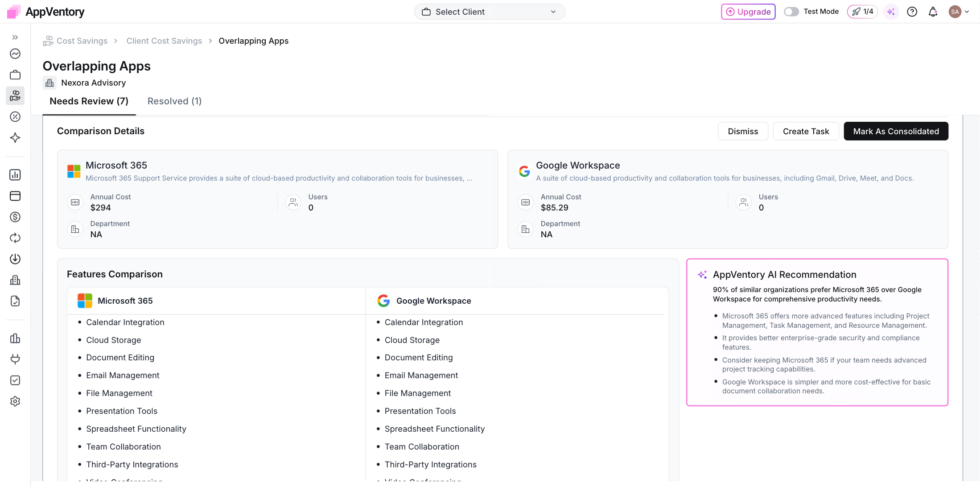Open the notifications bell
The width and height of the screenshot is (980, 487).
pos(933,12)
